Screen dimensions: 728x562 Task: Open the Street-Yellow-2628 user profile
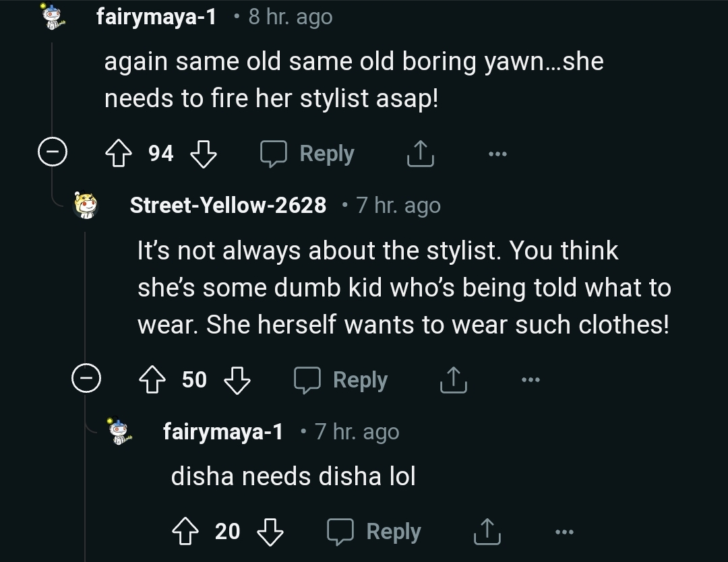228,205
